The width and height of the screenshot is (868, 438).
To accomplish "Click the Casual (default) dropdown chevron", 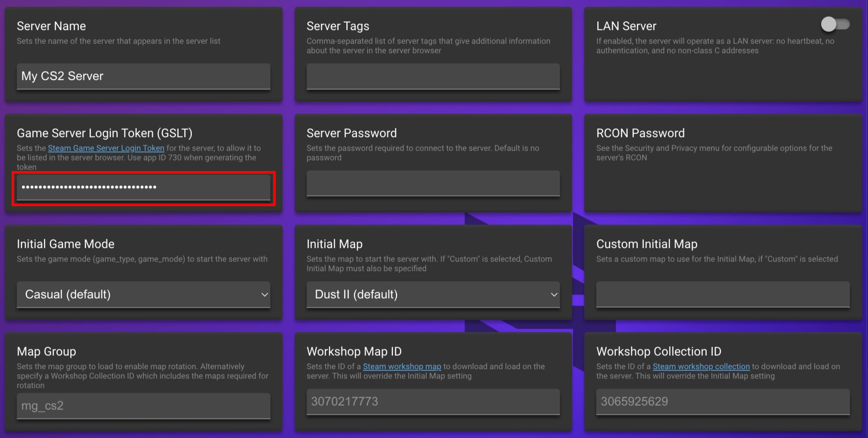I will coord(264,295).
